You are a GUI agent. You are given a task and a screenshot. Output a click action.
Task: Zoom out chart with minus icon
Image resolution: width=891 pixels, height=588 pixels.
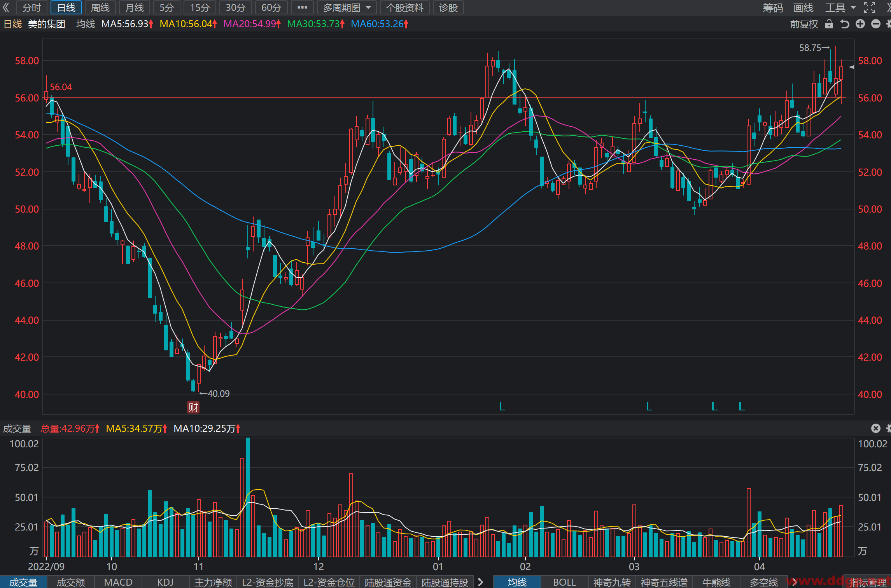[876, 24]
